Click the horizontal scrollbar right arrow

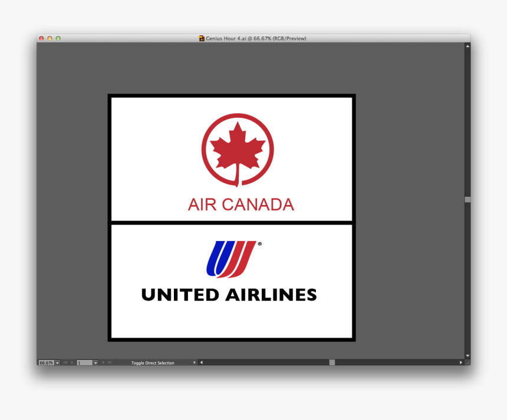(461, 362)
